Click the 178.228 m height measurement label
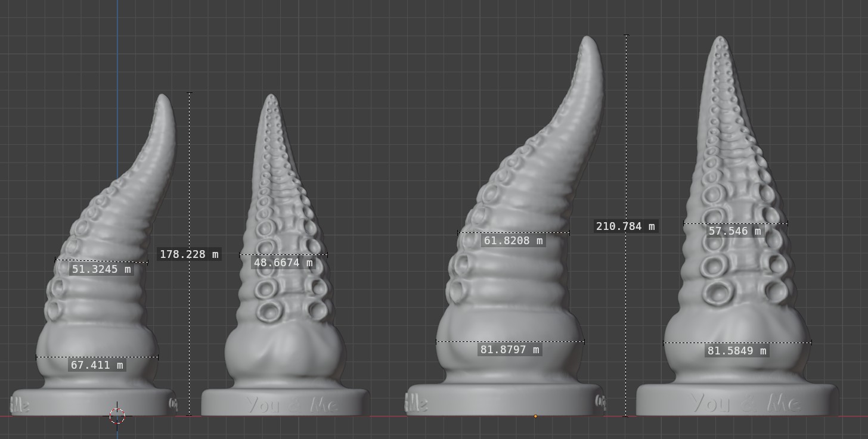The image size is (868, 439). tap(189, 254)
